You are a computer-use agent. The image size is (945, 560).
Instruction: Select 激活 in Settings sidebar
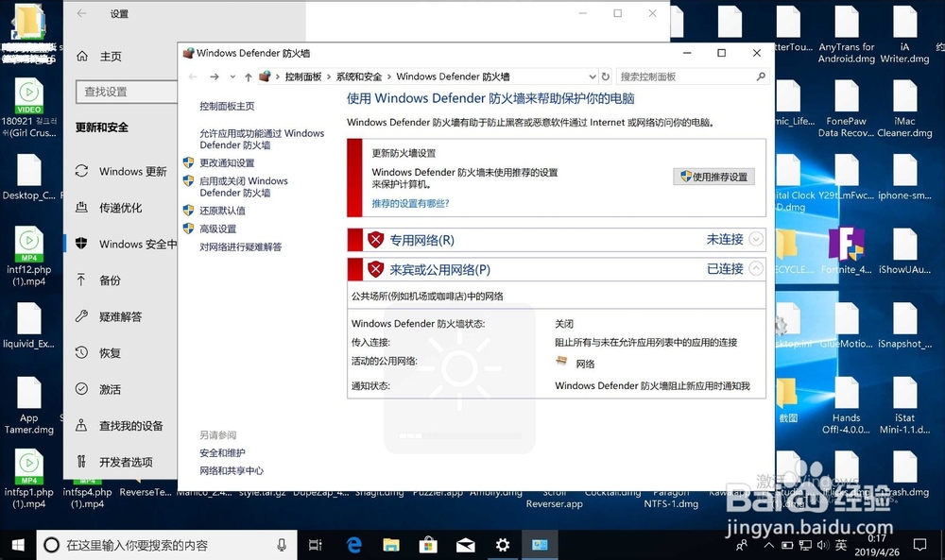tap(121, 390)
